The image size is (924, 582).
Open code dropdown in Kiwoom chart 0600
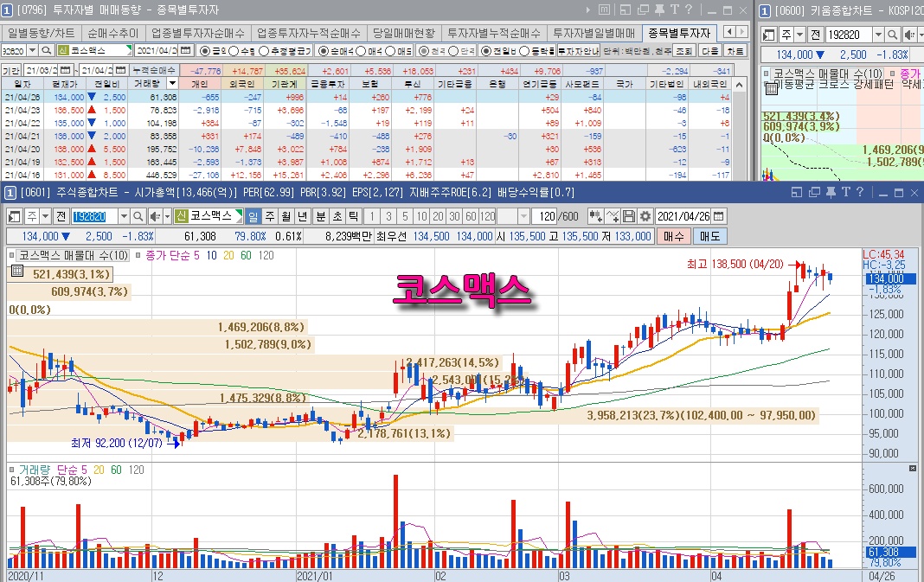pyautogui.click(x=877, y=35)
